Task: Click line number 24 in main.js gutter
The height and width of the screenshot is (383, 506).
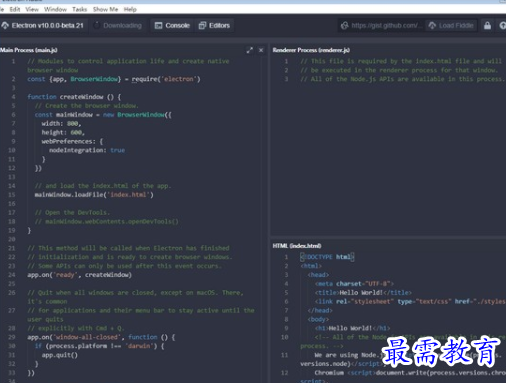Action: click(x=12, y=275)
